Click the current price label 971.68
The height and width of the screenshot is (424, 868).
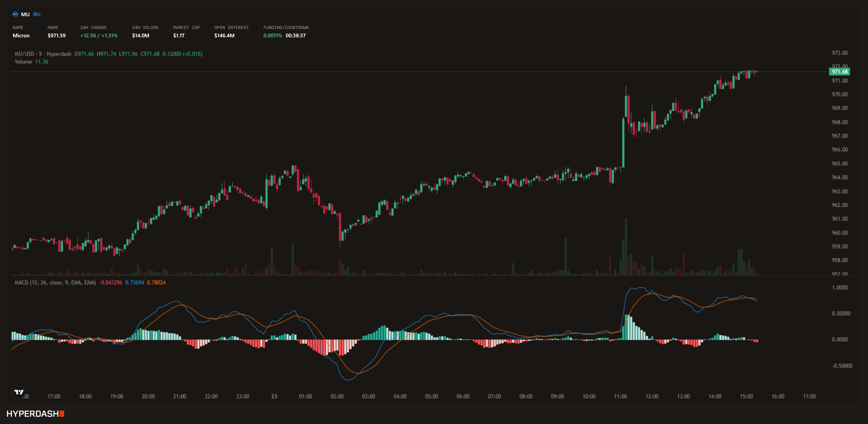coord(839,71)
